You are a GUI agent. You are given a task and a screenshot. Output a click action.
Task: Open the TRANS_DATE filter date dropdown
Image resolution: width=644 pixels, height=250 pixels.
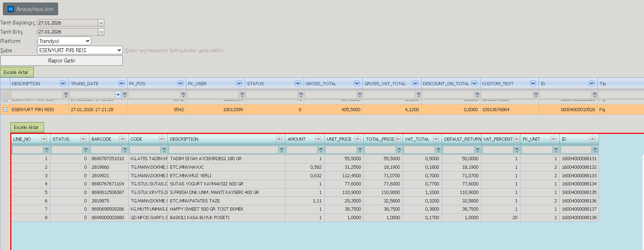(118, 94)
